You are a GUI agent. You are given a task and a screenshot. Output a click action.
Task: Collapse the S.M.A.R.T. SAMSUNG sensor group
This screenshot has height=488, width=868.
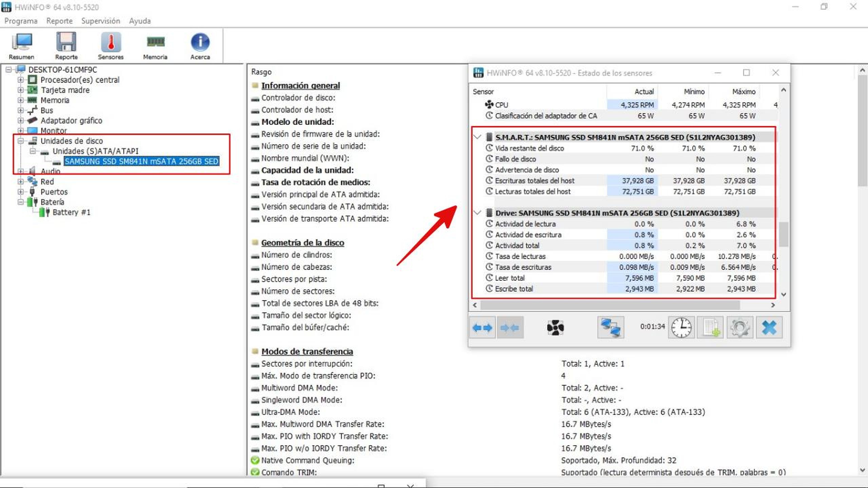(477, 137)
